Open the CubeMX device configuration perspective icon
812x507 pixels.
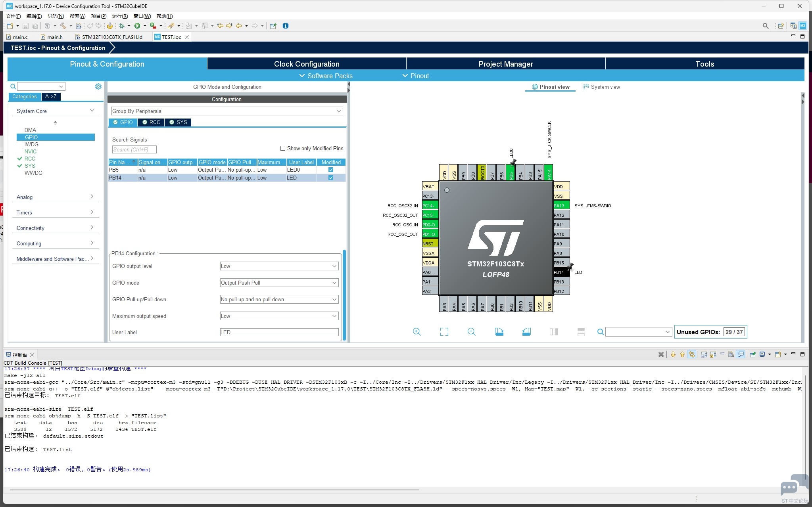[803, 26]
